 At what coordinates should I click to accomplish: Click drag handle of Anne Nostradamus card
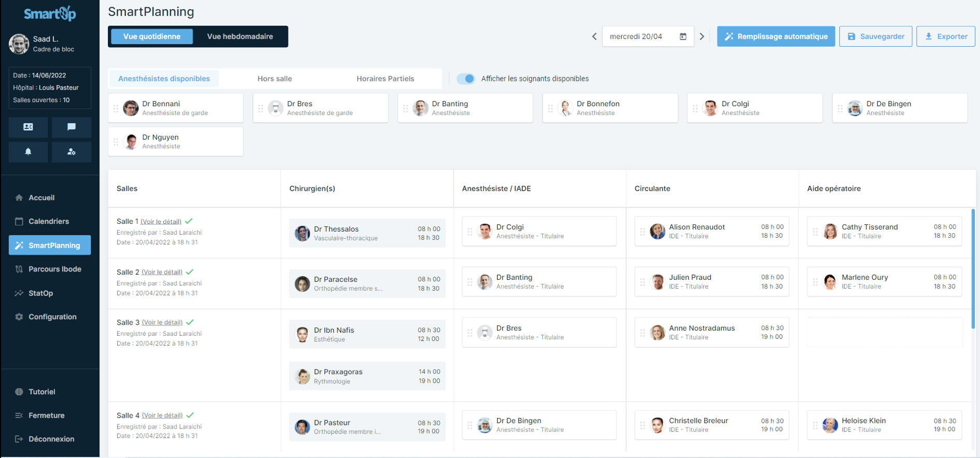pyautogui.click(x=642, y=333)
